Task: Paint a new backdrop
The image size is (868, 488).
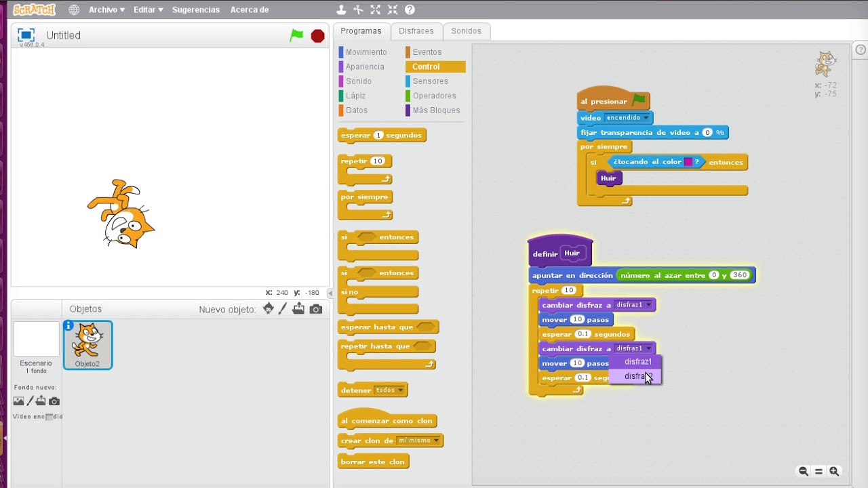Action: tap(30, 401)
